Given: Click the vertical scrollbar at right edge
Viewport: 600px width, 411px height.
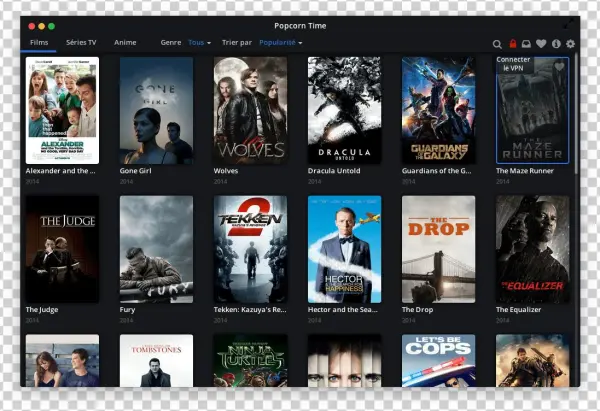Looking at the screenshot, I should point(577,115).
